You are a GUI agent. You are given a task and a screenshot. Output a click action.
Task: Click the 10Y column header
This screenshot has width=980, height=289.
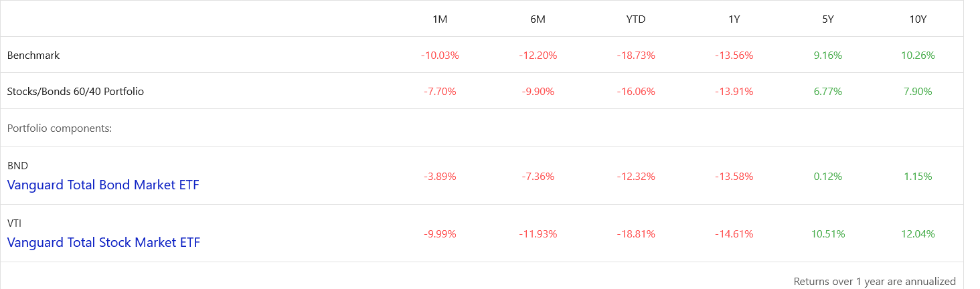click(918, 19)
